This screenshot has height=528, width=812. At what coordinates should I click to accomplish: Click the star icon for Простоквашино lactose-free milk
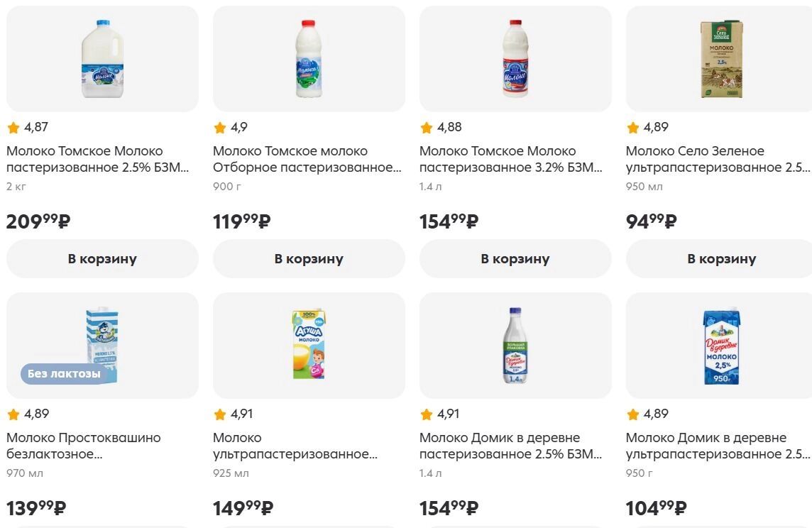(13, 414)
